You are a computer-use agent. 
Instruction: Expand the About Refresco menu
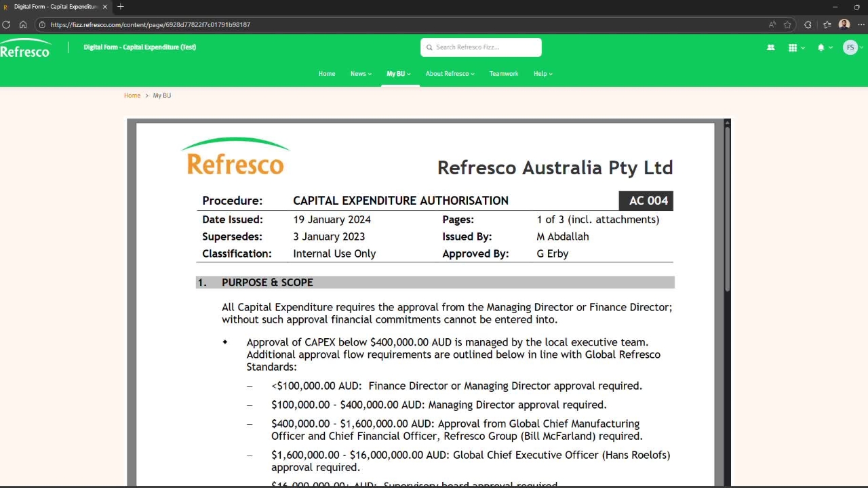coord(450,74)
